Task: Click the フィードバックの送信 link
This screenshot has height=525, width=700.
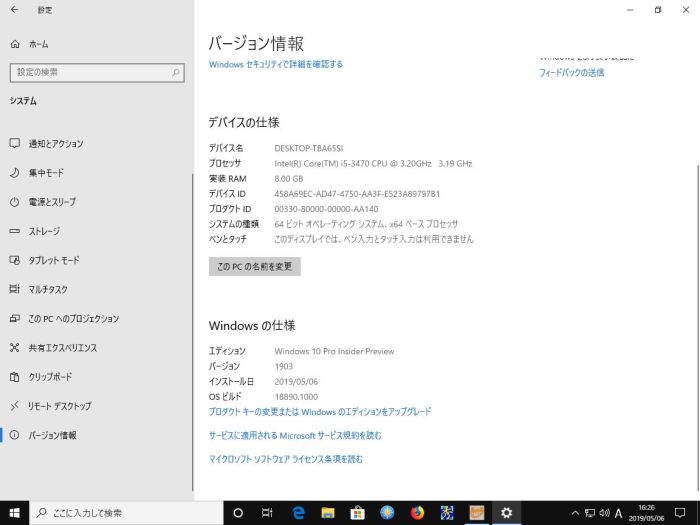Action: 571,73
